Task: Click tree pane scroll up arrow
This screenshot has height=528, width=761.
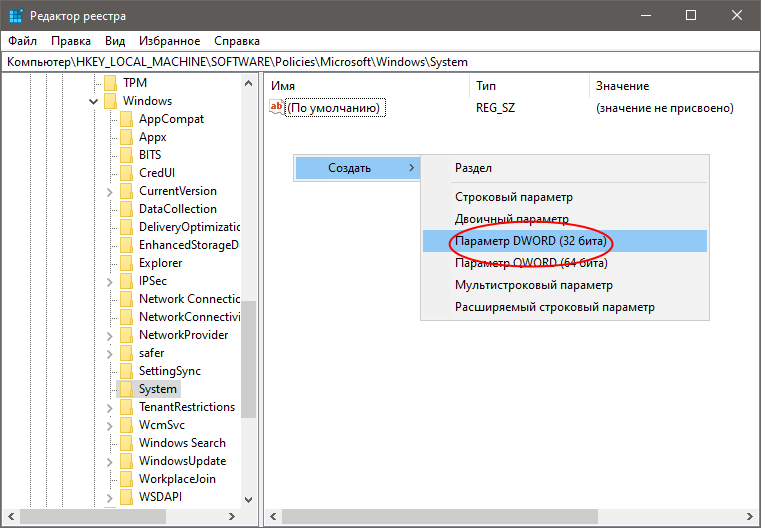Action: pyautogui.click(x=248, y=83)
